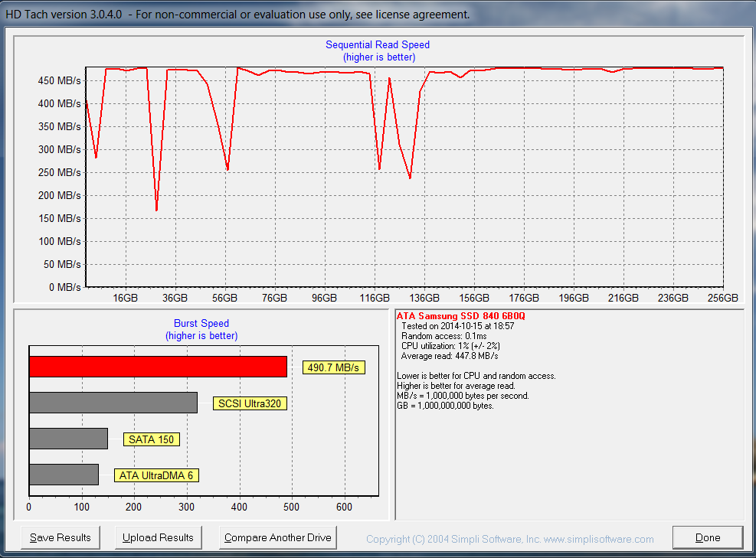Click 'MB/s = 1,000,000 bytes per second.' line

click(463, 396)
